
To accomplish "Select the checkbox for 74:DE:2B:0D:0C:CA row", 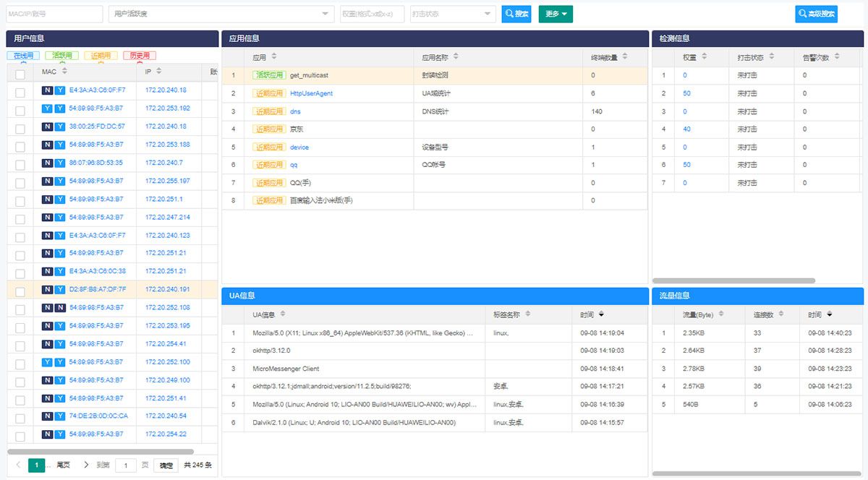I will pos(20,419).
